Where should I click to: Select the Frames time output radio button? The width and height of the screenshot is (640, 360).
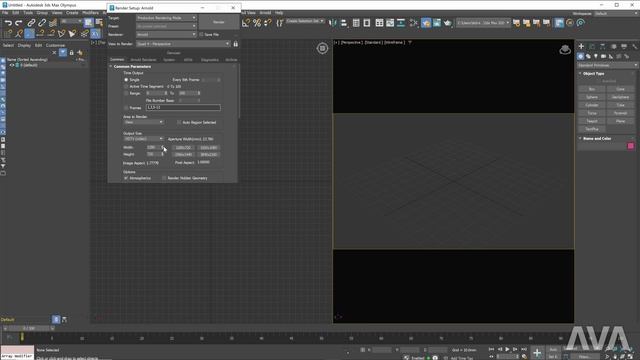126,108
